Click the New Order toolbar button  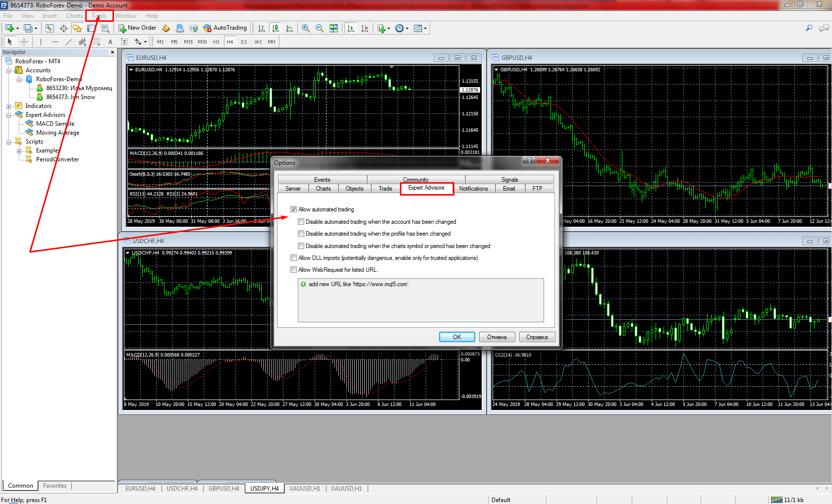137,28
